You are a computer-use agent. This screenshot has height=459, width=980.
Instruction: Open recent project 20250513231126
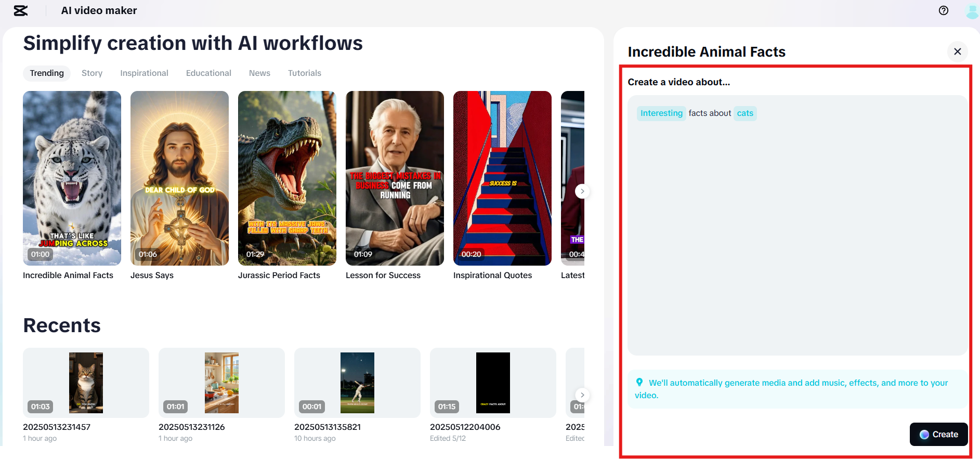pyautogui.click(x=221, y=383)
